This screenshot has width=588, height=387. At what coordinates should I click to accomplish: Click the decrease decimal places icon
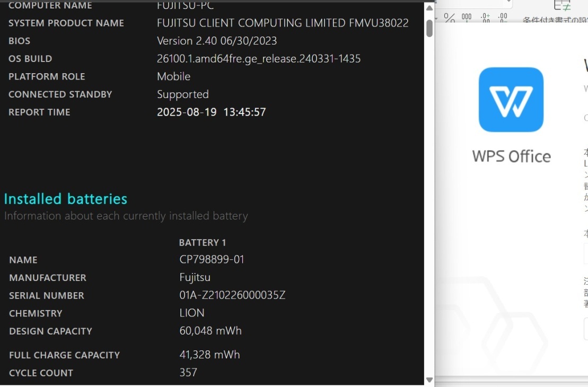point(503,17)
